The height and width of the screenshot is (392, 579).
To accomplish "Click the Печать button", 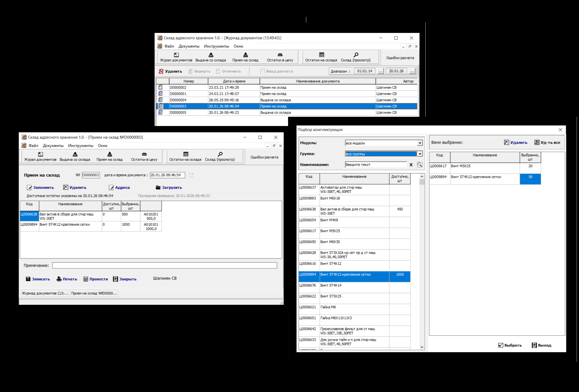I will 67,279.
